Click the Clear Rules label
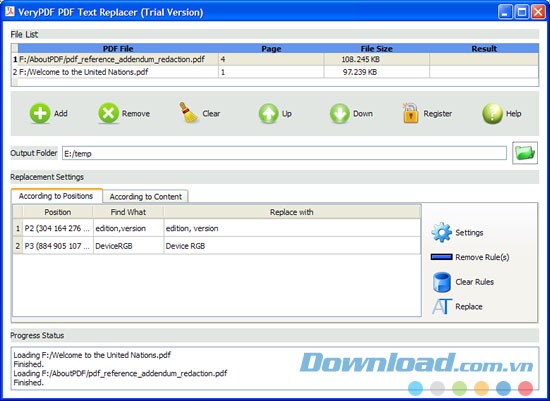The width and height of the screenshot is (550, 401). click(x=475, y=282)
